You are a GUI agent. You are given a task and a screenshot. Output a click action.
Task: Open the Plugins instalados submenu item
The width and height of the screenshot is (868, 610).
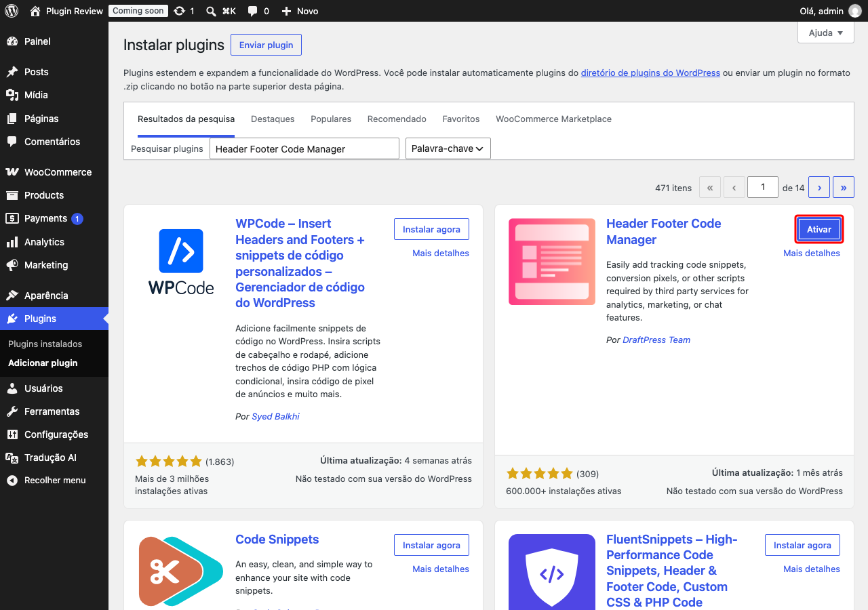(x=45, y=344)
